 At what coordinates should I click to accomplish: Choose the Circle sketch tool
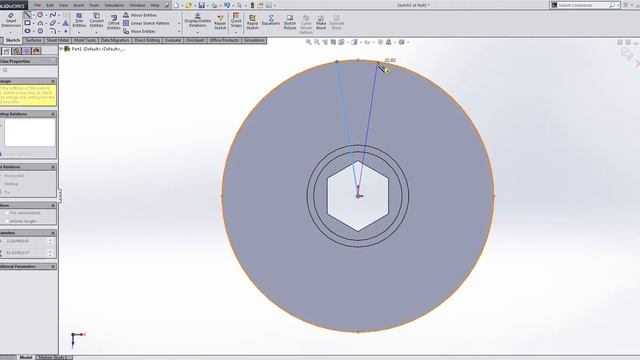pos(40,15)
